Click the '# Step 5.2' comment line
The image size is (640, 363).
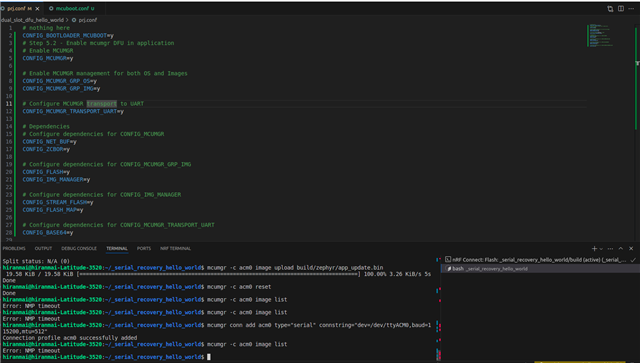[x=98, y=43]
